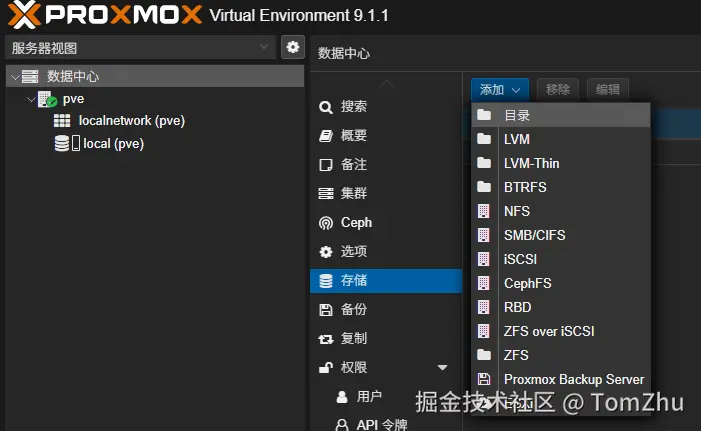Image resolution: width=701 pixels, height=431 pixels.
Task: Open the API 令牌 page
Action: pyautogui.click(x=386, y=424)
